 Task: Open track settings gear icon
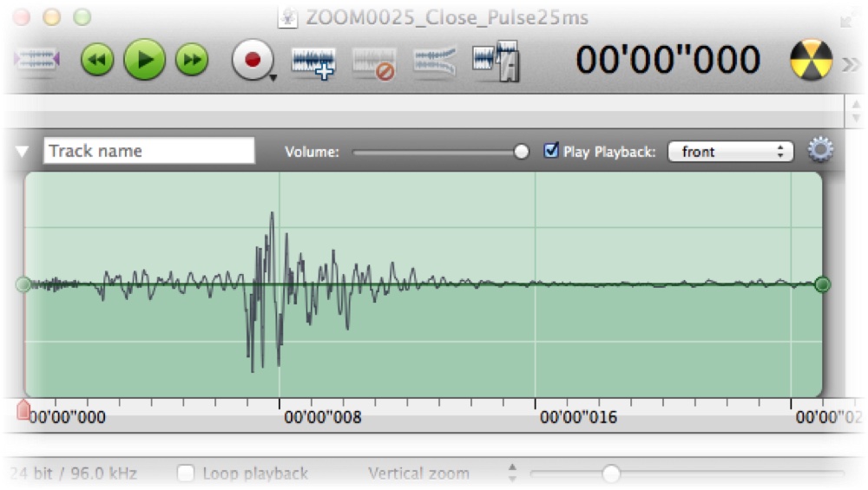[820, 149]
